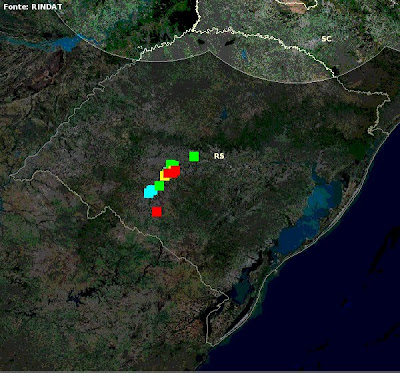Click the large red cluster marker
This screenshot has width=400, height=373.
pyautogui.click(x=172, y=172)
